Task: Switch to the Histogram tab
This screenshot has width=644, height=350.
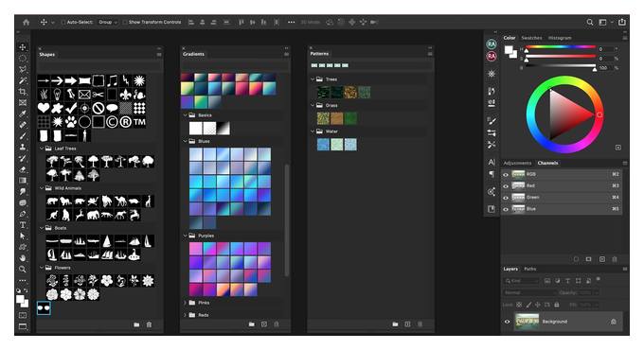Action: pos(560,38)
